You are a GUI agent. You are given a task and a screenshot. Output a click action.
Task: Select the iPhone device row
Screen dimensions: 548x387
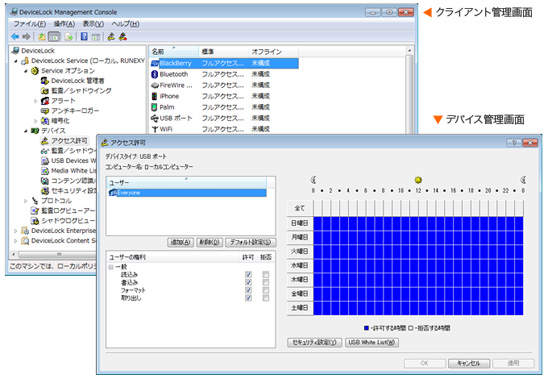click(x=224, y=96)
